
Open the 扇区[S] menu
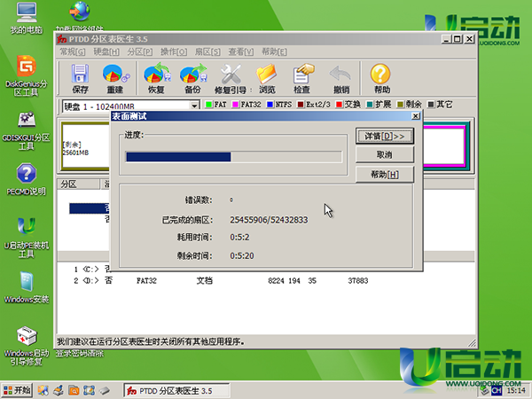click(207, 52)
